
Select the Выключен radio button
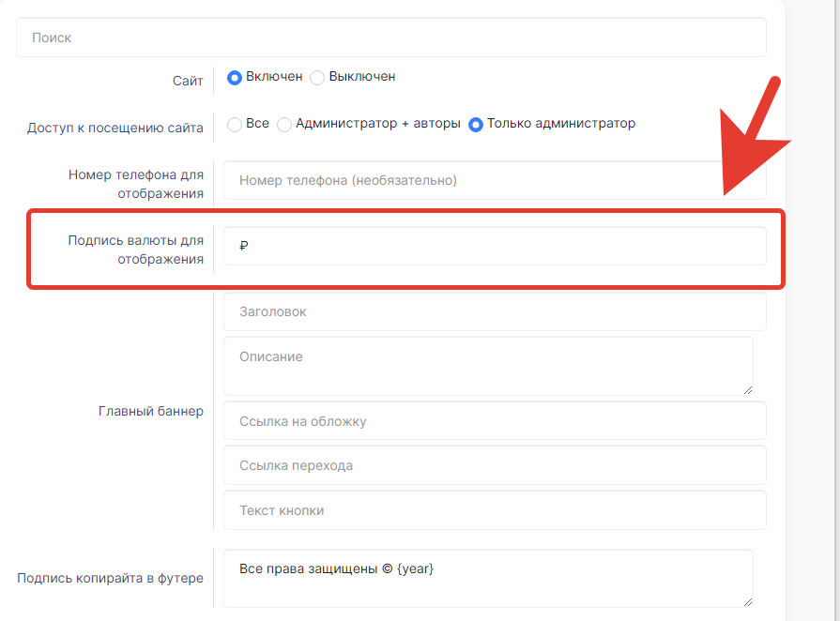tap(317, 78)
